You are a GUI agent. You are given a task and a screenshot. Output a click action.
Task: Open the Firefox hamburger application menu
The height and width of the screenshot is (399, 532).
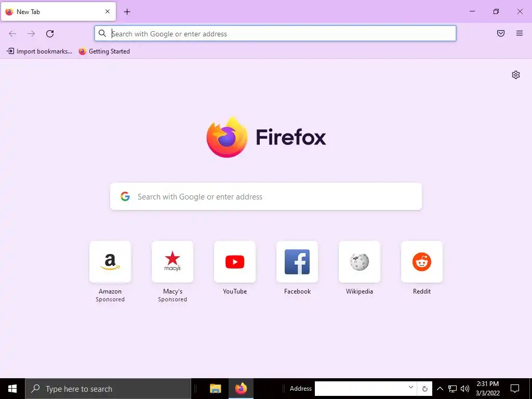pyautogui.click(x=520, y=33)
